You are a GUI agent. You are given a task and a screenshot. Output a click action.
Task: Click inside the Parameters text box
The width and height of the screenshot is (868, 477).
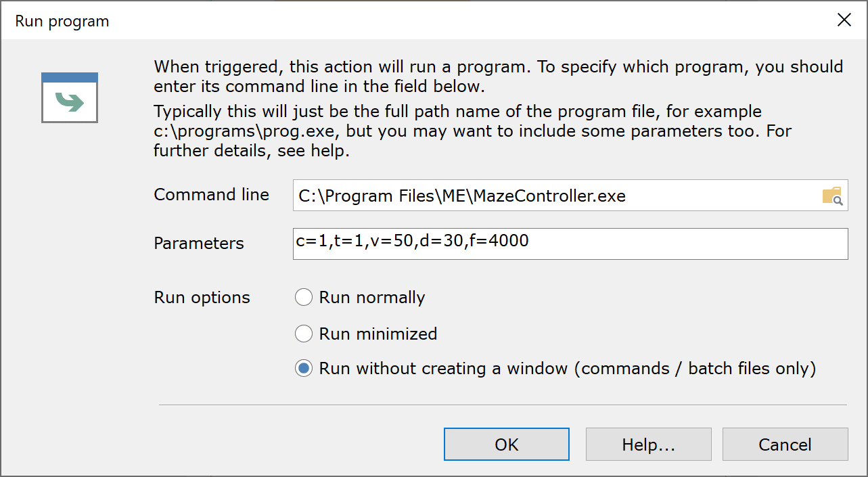pyautogui.click(x=570, y=244)
